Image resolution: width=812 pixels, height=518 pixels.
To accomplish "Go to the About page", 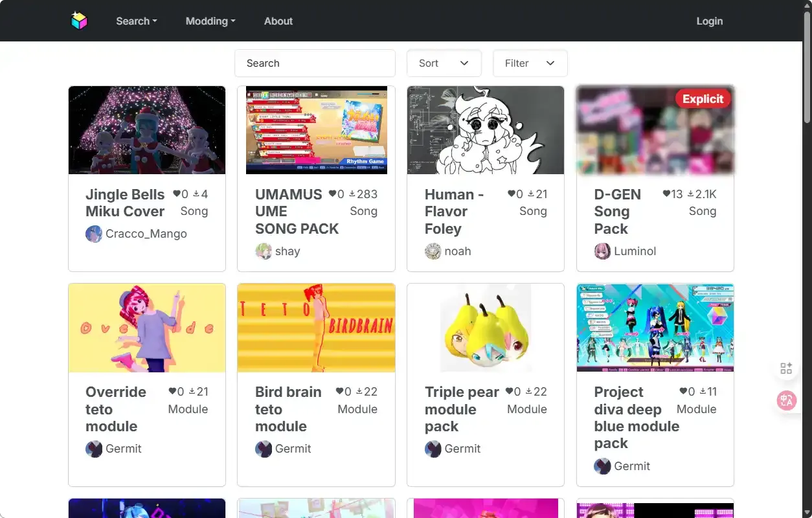I will point(278,21).
